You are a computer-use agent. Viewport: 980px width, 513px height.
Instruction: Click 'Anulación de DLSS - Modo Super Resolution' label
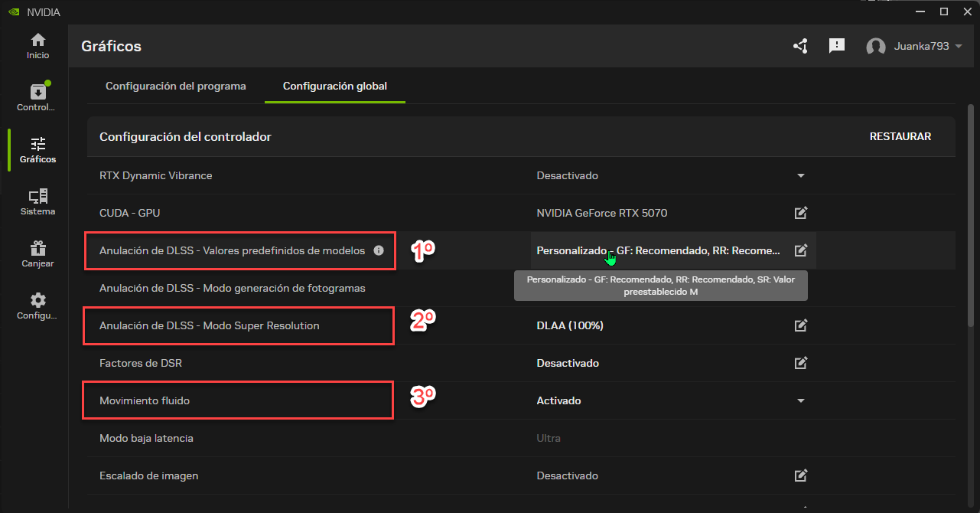210,325
